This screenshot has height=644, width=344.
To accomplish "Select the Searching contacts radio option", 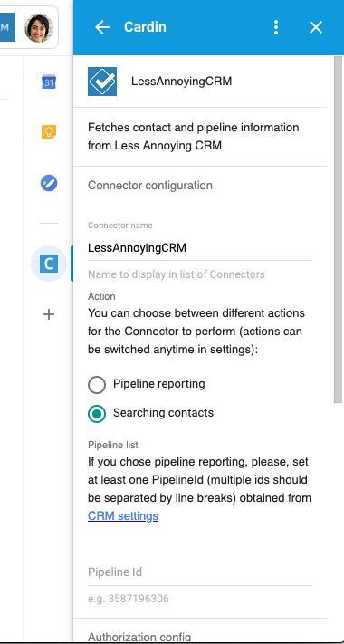I will (x=97, y=414).
